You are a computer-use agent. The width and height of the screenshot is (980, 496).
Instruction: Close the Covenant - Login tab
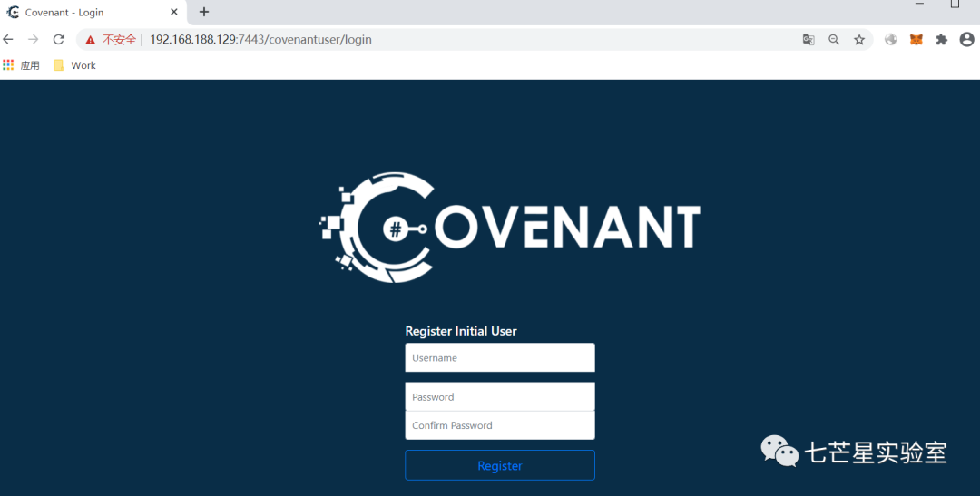coord(173,12)
